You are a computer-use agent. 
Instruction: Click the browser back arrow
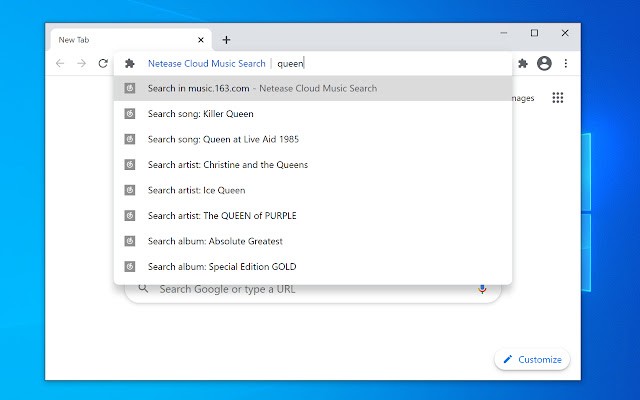click(60, 63)
